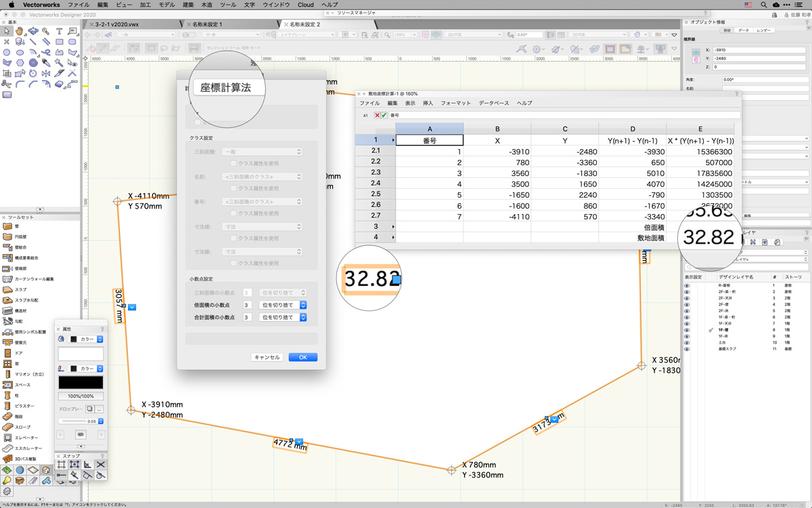812x508 pixels.
Task: Collapse worksheet row 1 disclosure arrow
Action: [x=392, y=140]
